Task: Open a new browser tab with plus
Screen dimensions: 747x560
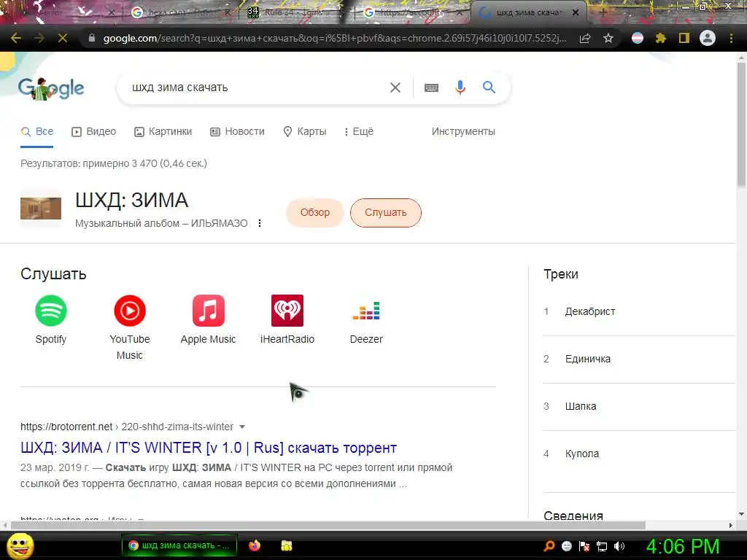Action: 603,13
